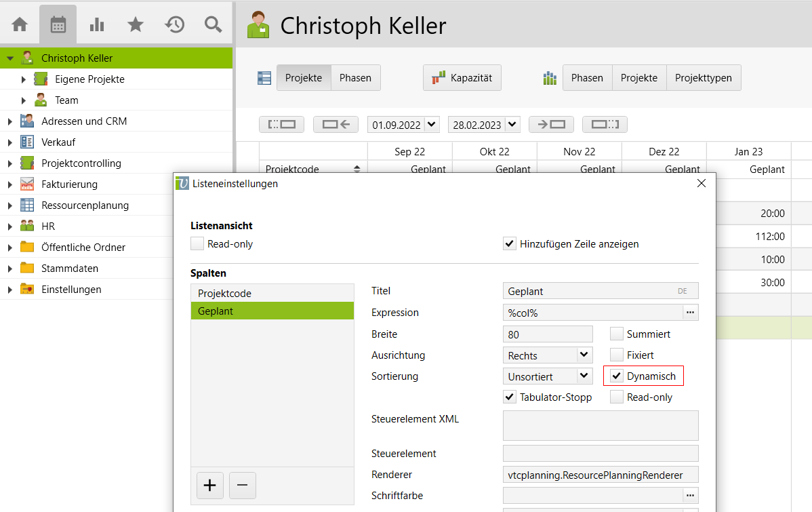Select the Projekttypen chart tab

click(x=703, y=78)
